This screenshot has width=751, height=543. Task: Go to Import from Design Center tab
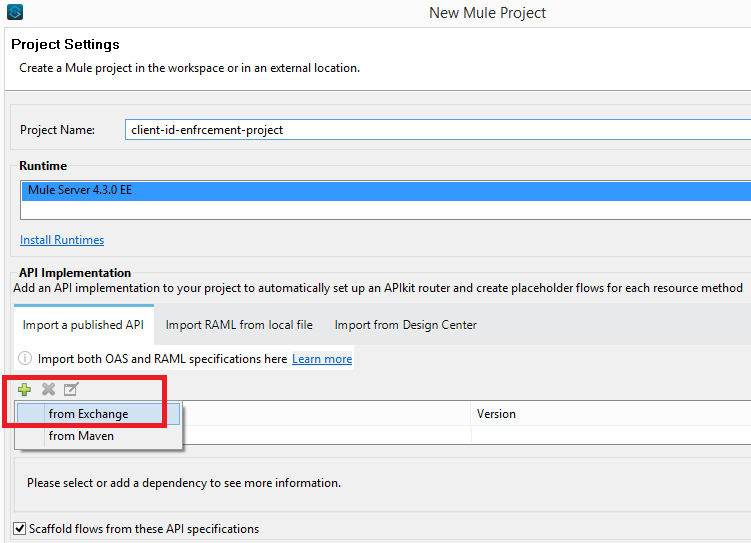(405, 325)
